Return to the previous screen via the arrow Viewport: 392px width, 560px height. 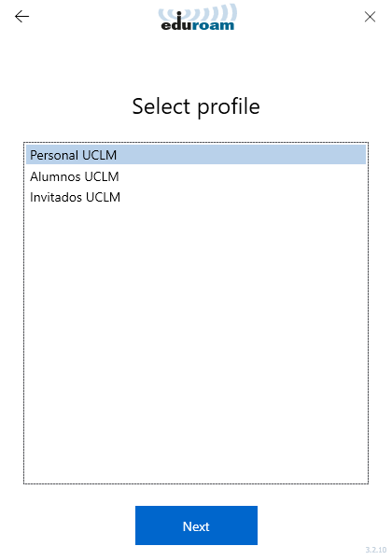click(21, 17)
